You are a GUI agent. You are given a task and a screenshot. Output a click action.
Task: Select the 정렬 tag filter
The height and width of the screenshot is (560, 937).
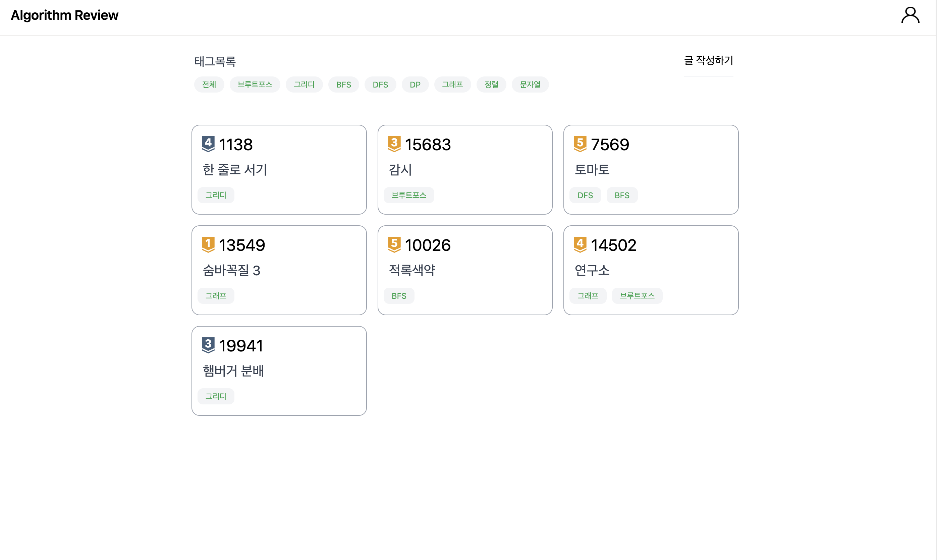[x=491, y=85]
